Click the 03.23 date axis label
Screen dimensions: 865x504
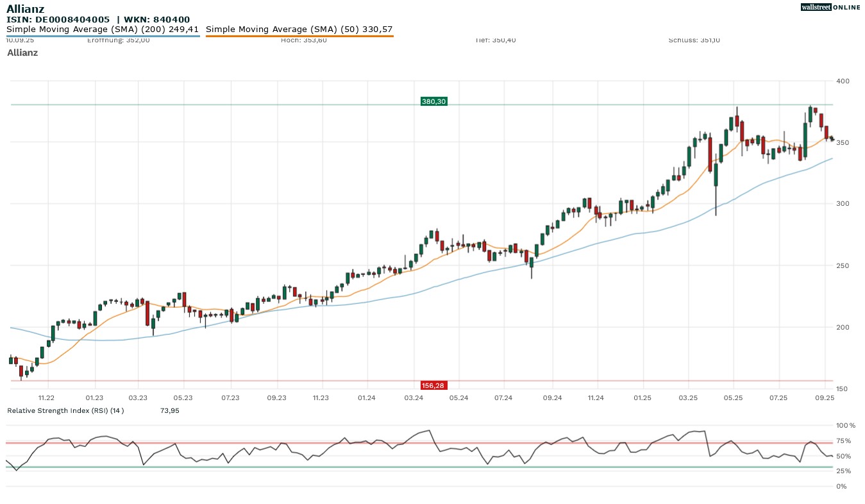pyautogui.click(x=138, y=398)
